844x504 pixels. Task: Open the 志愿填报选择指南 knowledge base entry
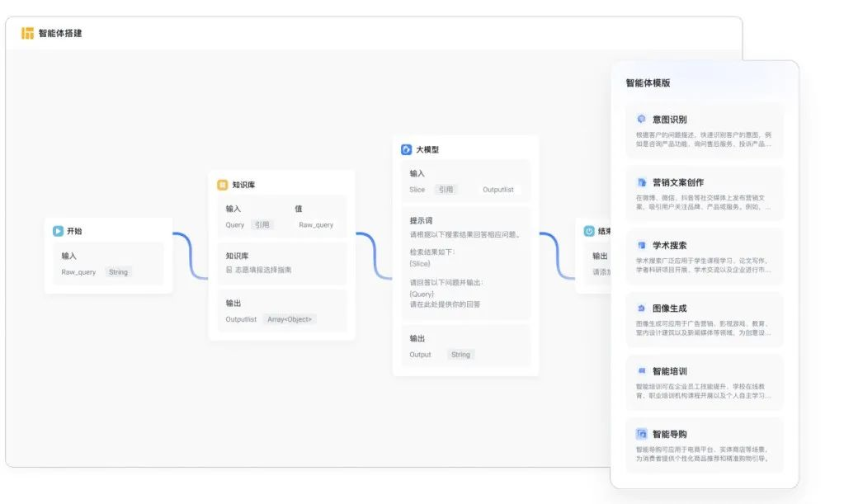pos(262,270)
